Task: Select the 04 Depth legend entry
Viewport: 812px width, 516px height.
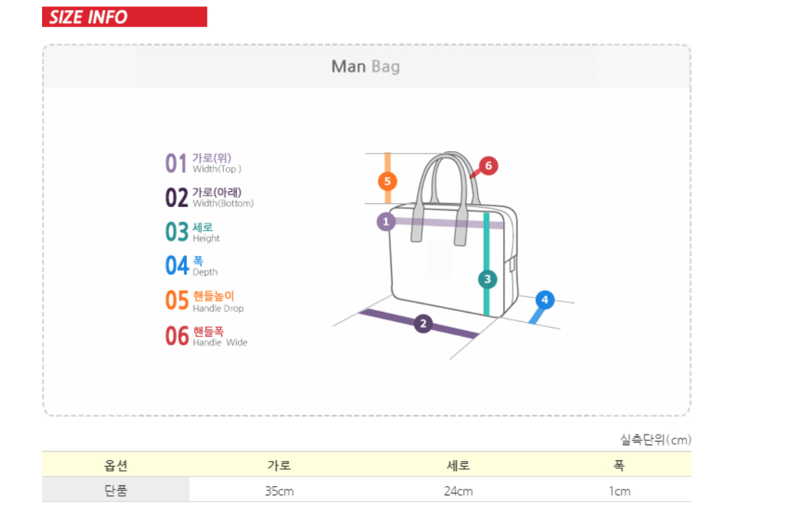Action: click(192, 265)
